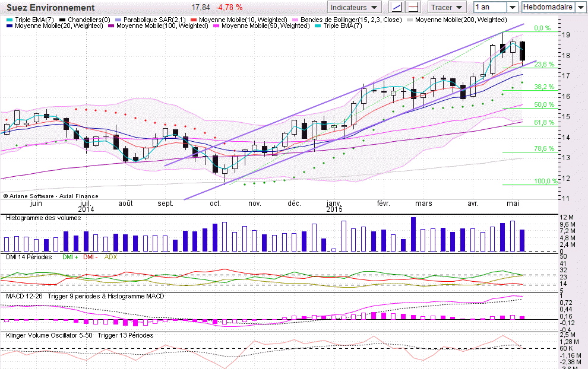Click the Histogramme des volumes panel title
This screenshot has width=588, height=369.
(43, 218)
